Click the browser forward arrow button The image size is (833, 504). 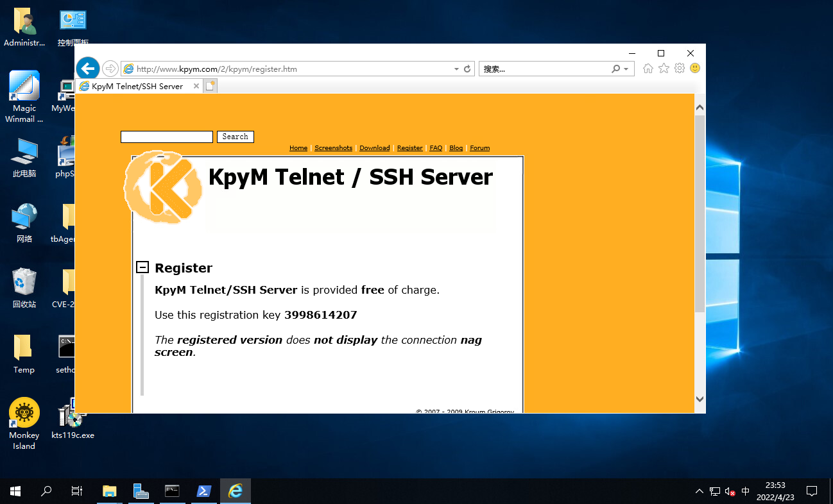[x=110, y=69]
